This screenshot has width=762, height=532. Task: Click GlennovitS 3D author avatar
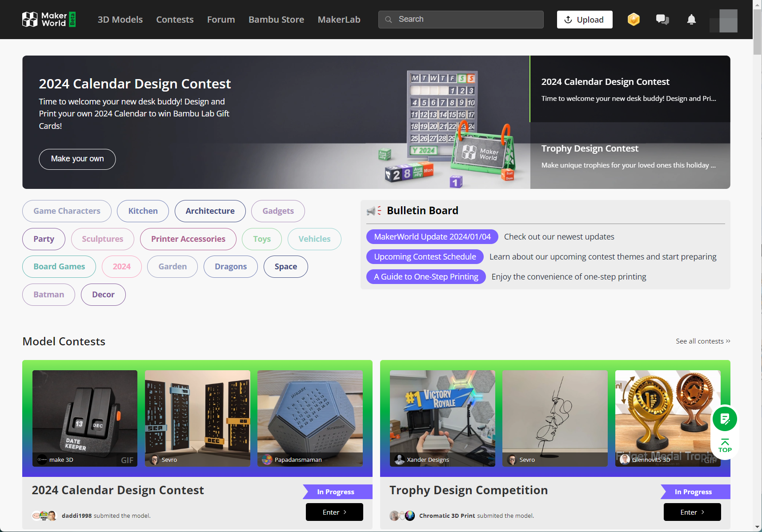(625, 460)
